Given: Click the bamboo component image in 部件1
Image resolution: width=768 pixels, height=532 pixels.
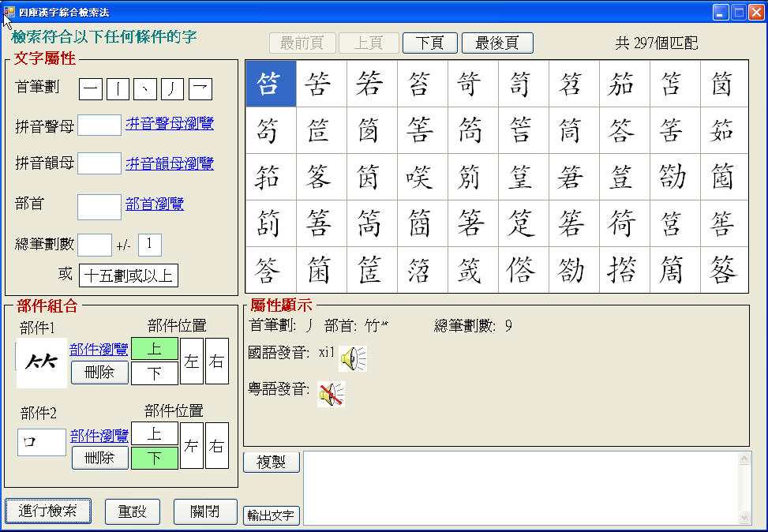Looking at the screenshot, I should coord(41,363).
